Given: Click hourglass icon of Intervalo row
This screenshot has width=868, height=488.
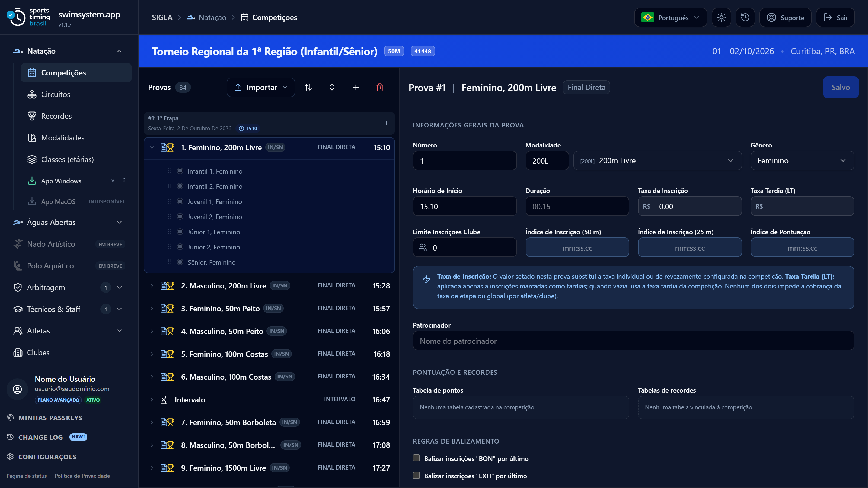Looking at the screenshot, I should 164,400.
